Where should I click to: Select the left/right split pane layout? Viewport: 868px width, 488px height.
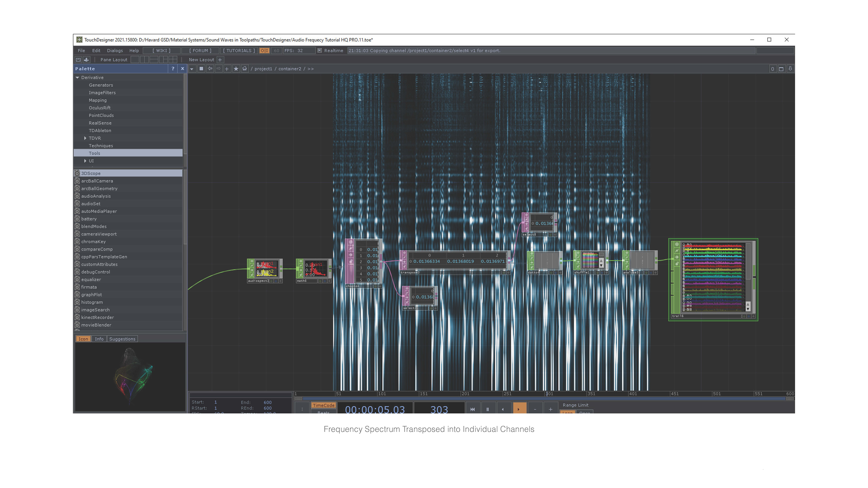[x=144, y=60]
